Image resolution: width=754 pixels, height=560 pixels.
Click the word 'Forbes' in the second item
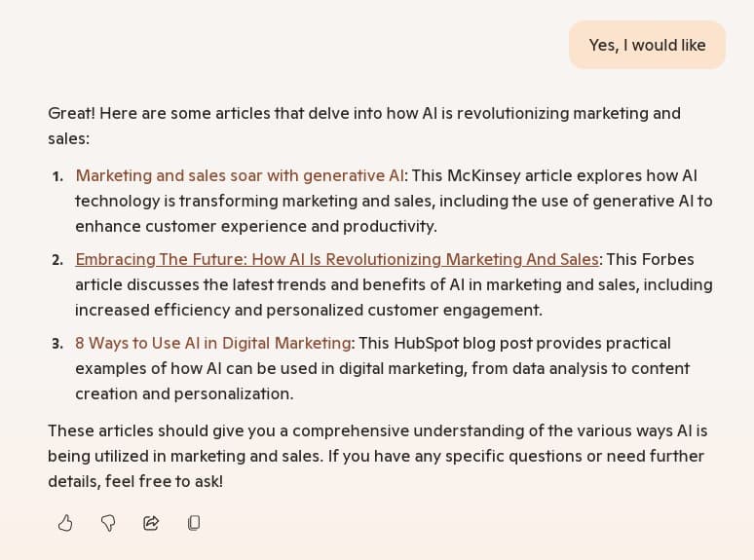(670, 259)
